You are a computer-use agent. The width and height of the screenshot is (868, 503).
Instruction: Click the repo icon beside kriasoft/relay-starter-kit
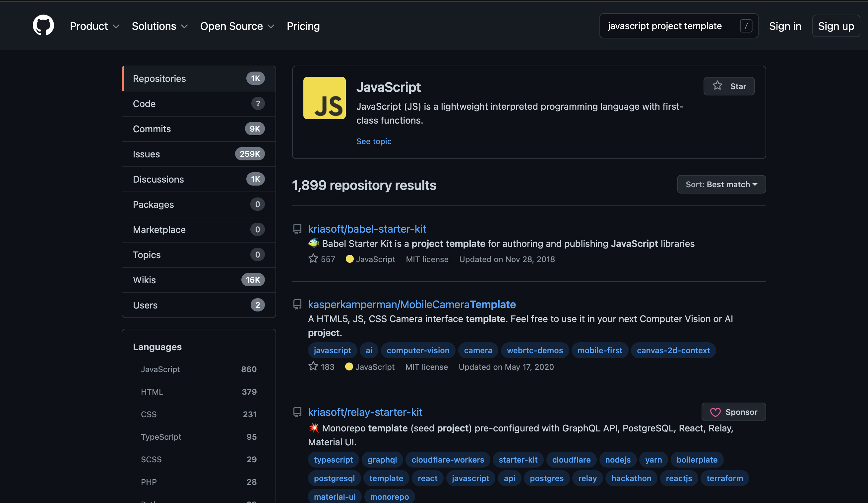pyautogui.click(x=297, y=412)
